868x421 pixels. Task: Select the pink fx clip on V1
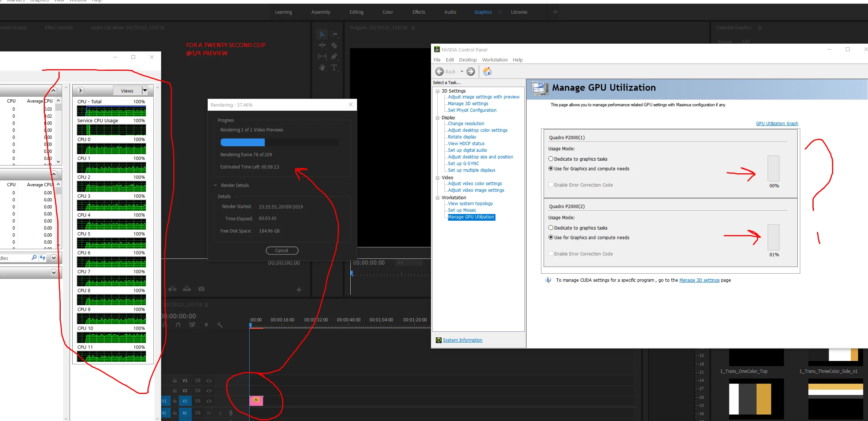tap(256, 401)
